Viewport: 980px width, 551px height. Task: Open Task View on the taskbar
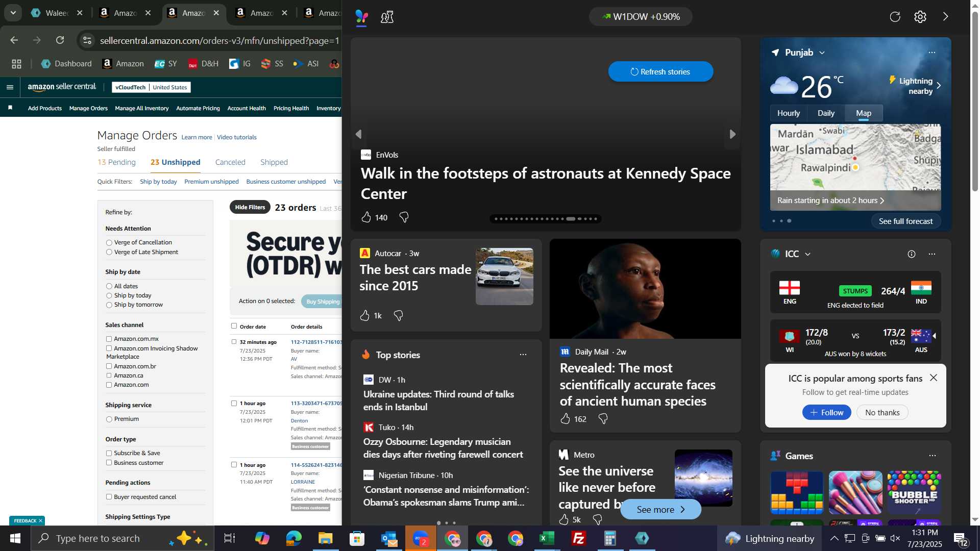click(x=230, y=538)
